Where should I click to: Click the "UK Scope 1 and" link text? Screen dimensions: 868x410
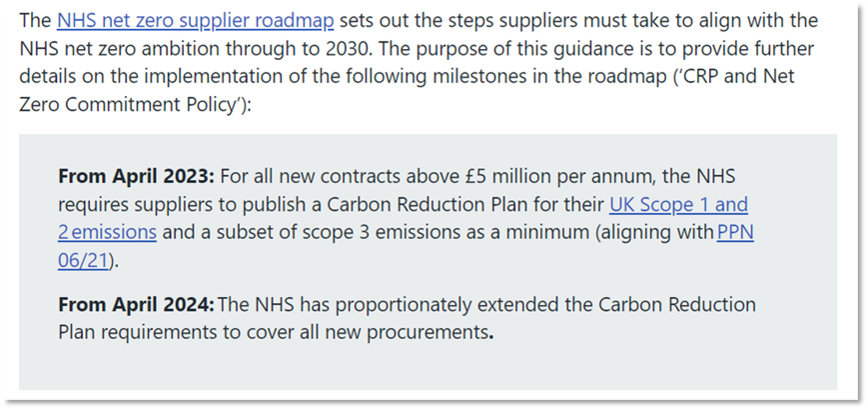[678, 205]
